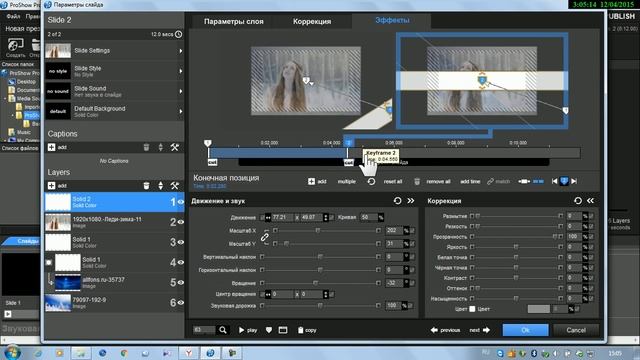The height and width of the screenshot is (360, 640).
Task: Click the Цвет gray color swatch
Action: 538,309
